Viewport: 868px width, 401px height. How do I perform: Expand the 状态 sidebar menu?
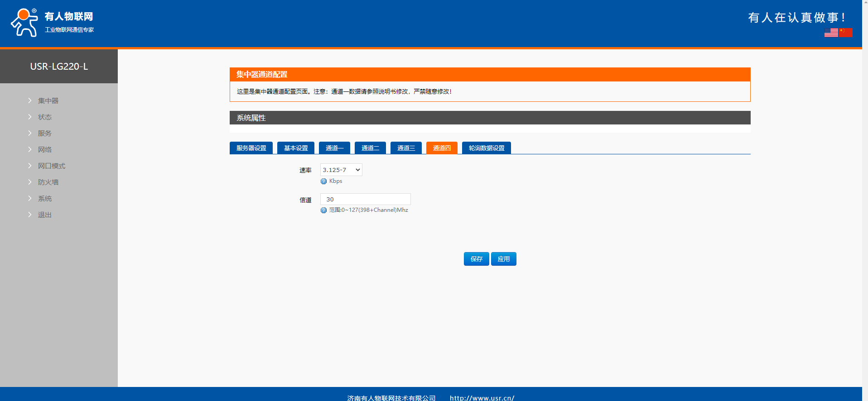click(44, 117)
